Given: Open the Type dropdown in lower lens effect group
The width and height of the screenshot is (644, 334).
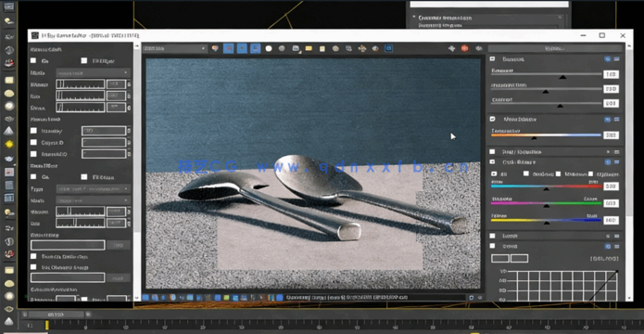Looking at the screenshot, I should [x=93, y=188].
